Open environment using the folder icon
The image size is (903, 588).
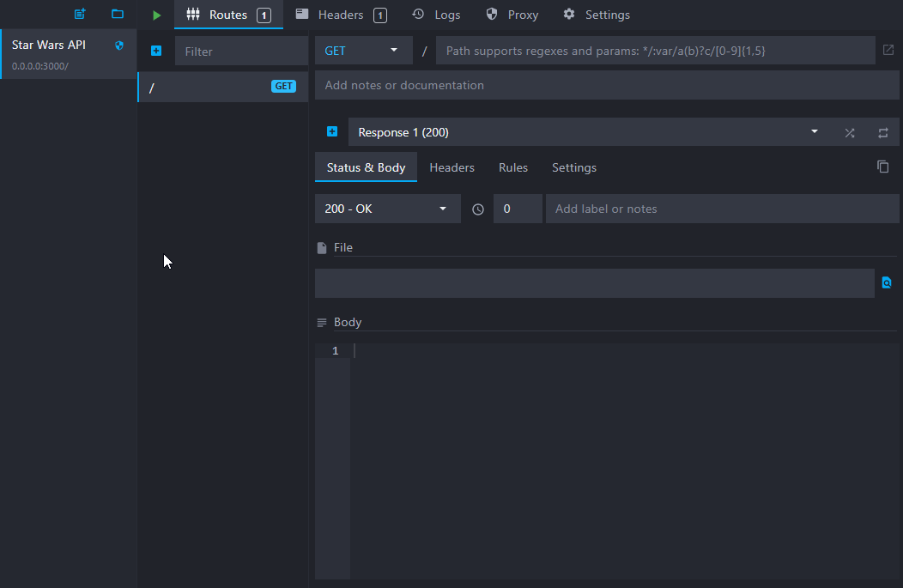tap(118, 15)
